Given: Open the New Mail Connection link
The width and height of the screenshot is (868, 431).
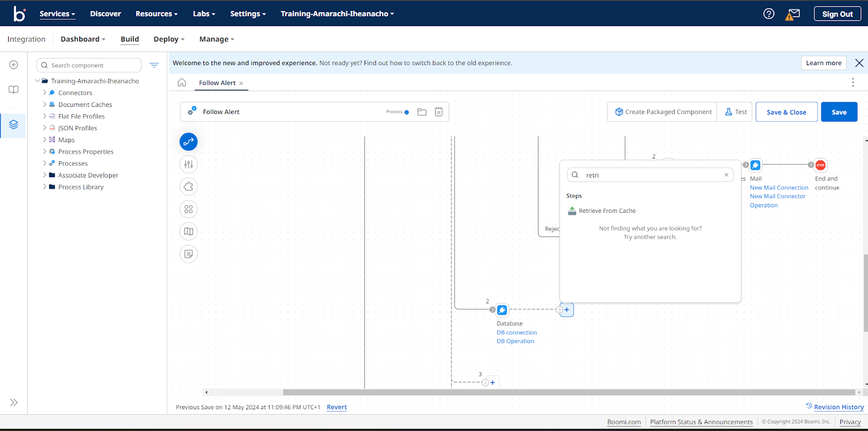Looking at the screenshot, I should pyautogui.click(x=779, y=188).
